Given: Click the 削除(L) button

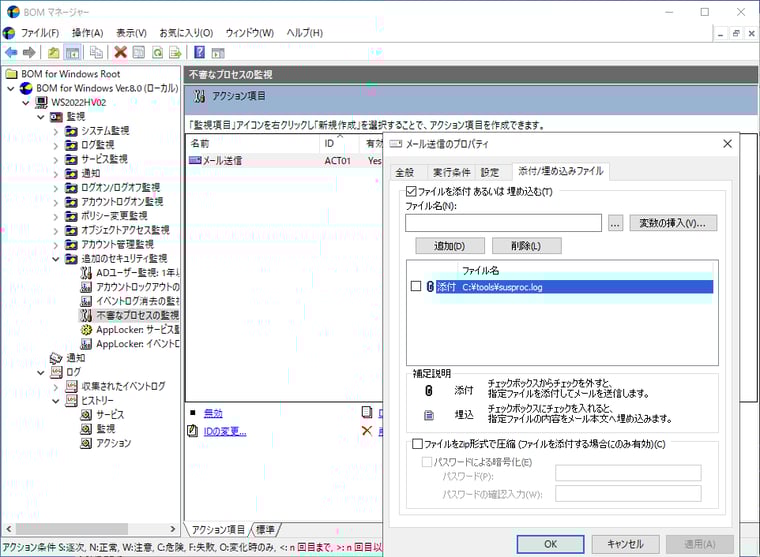Looking at the screenshot, I should [x=526, y=246].
